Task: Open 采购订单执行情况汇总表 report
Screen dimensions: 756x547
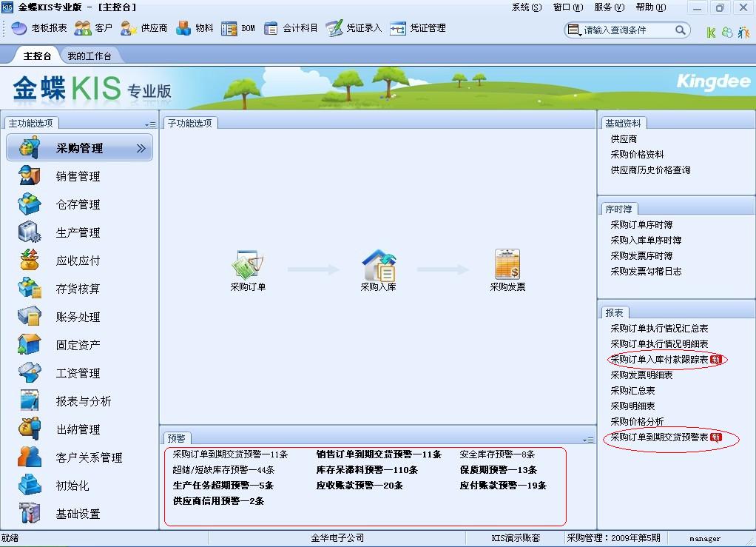Action: pyautogui.click(x=660, y=329)
